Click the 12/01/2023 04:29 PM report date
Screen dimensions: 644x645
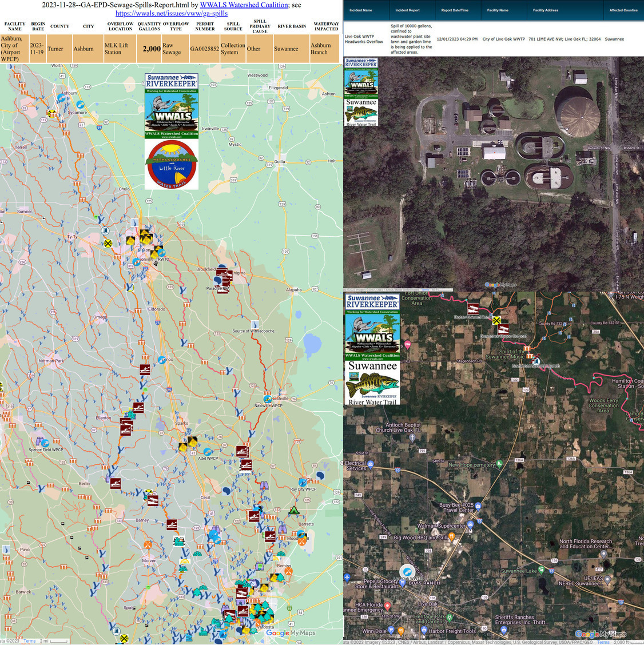point(457,39)
